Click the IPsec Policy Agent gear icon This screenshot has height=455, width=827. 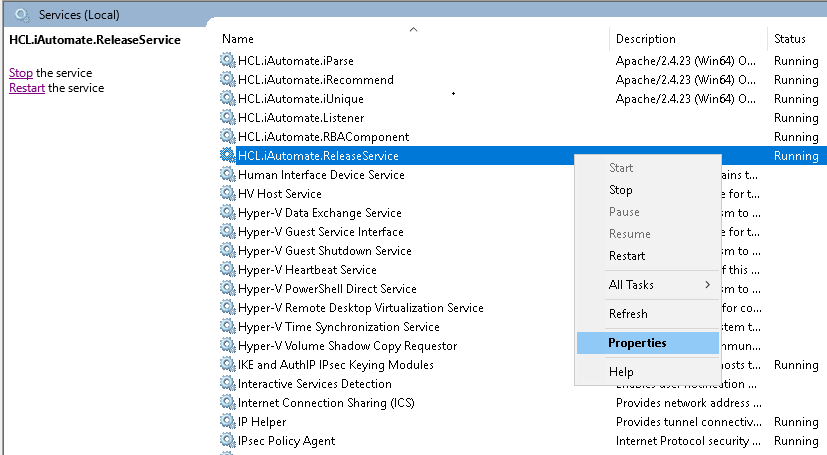[227, 441]
